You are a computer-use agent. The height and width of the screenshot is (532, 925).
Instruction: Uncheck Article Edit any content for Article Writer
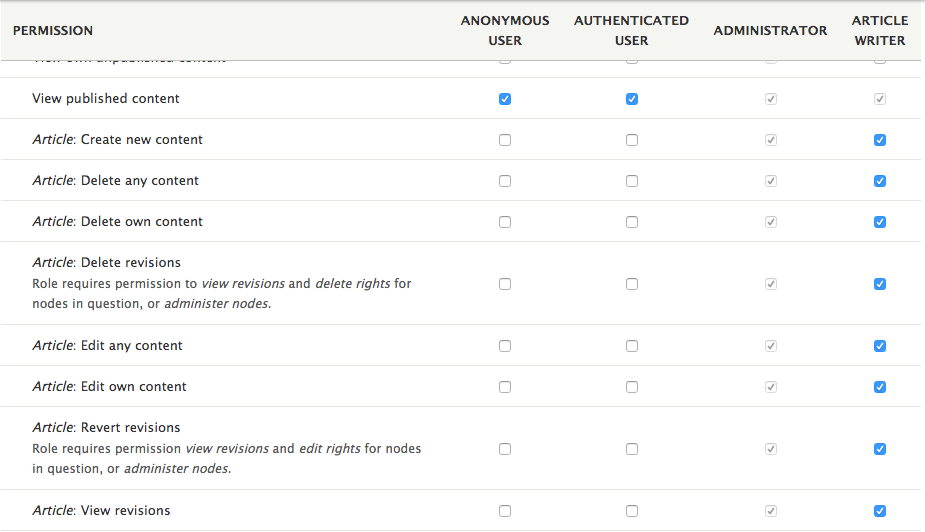tap(880, 346)
